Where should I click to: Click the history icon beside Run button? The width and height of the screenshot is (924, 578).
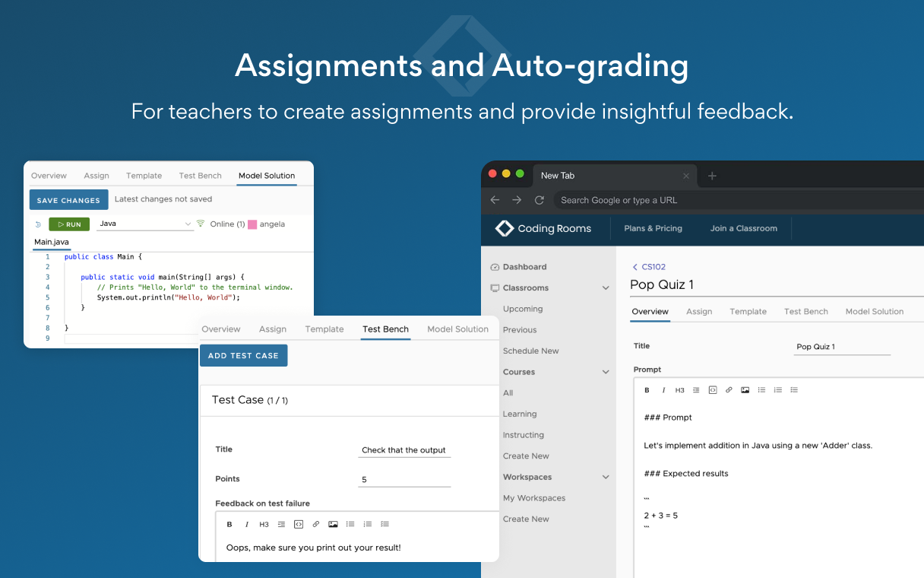[x=38, y=224]
